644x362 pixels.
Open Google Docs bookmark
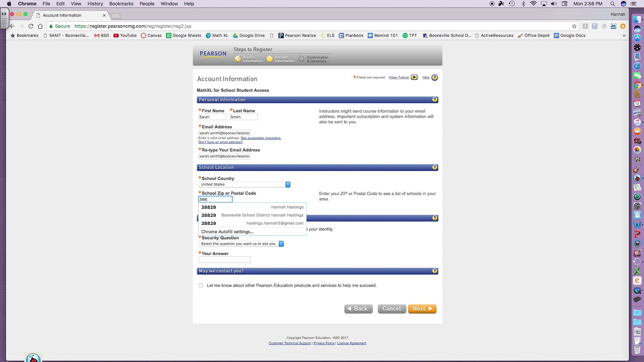coord(570,36)
